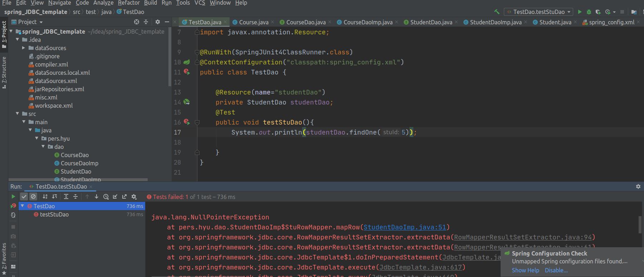Click Disable... in Spring notification
This screenshot has width=644, height=277.
point(556,270)
